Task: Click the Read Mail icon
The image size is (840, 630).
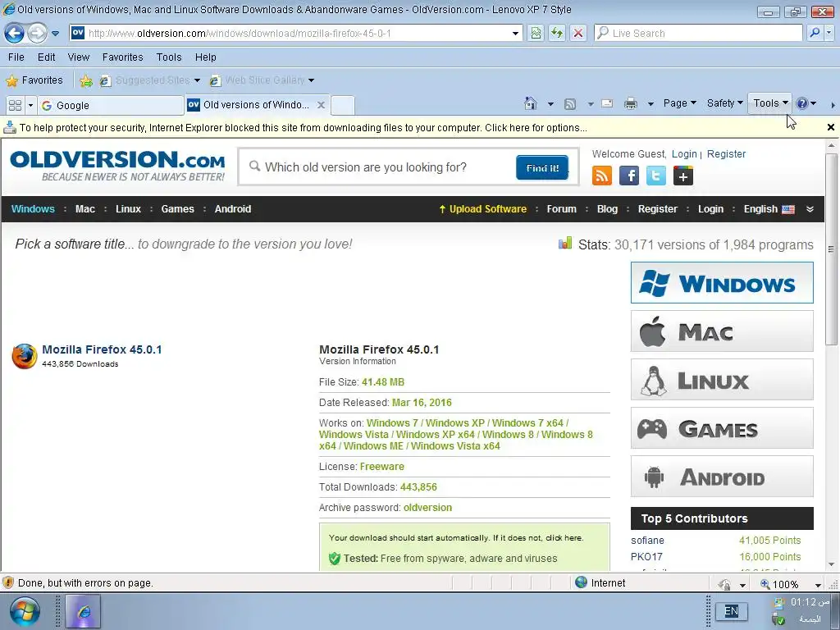Action: 607,103
